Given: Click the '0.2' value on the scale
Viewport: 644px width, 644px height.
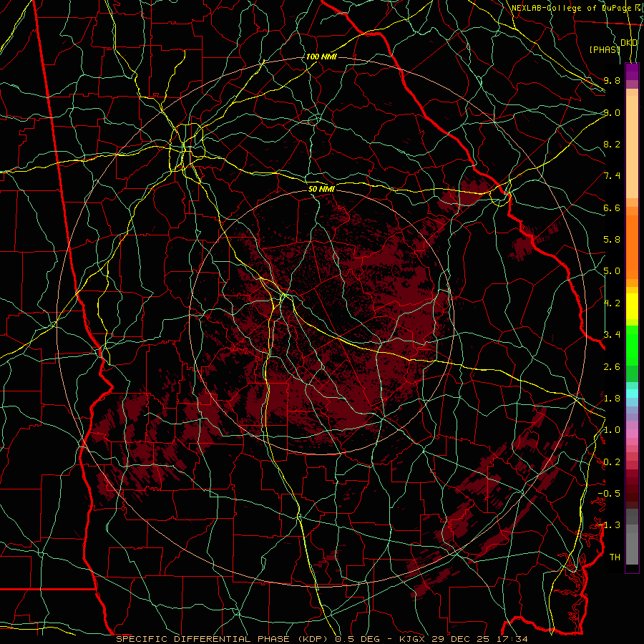Looking at the screenshot, I should [612, 462].
